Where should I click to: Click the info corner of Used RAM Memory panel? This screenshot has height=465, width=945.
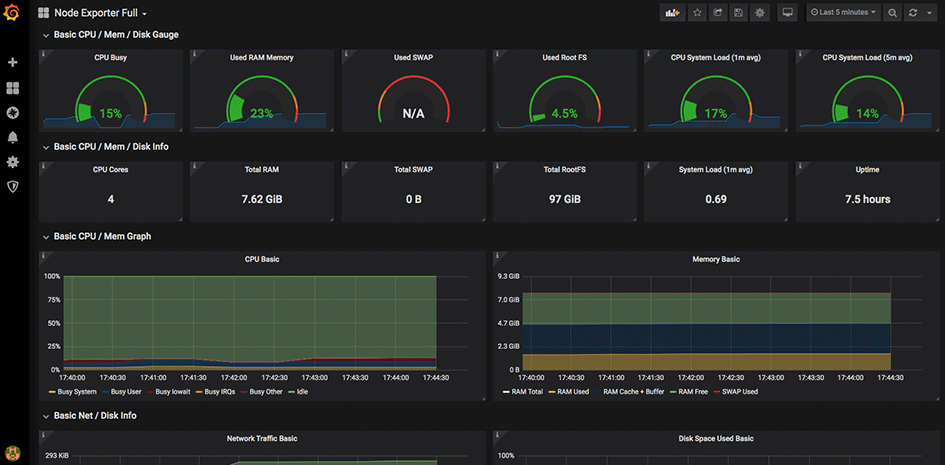point(193,54)
